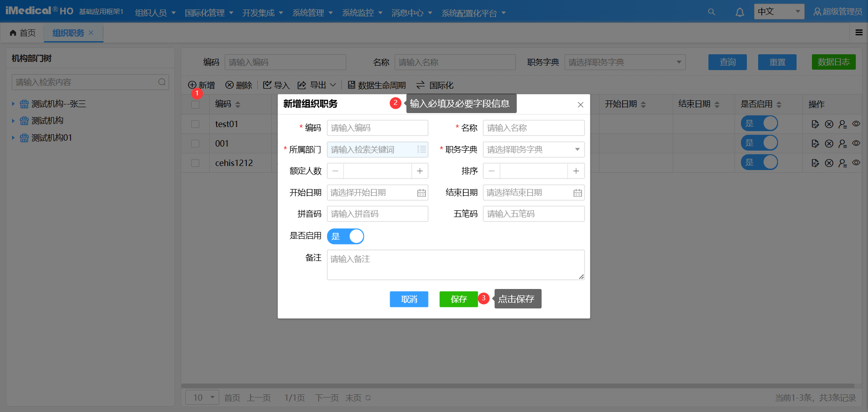Click edit icon for cehis1212 row
The width and height of the screenshot is (868, 412).
(x=815, y=163)
